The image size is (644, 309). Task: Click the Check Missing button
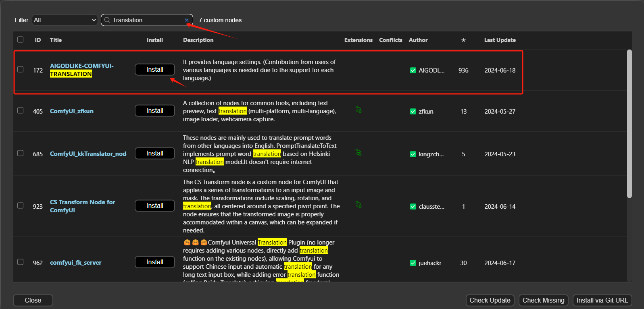[544, 301]
